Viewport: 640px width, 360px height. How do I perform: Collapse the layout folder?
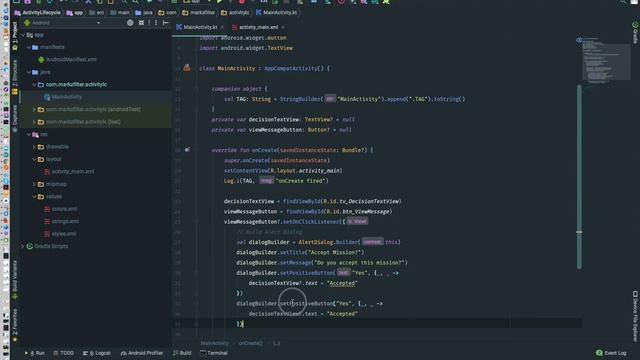(x=34, y=159)
